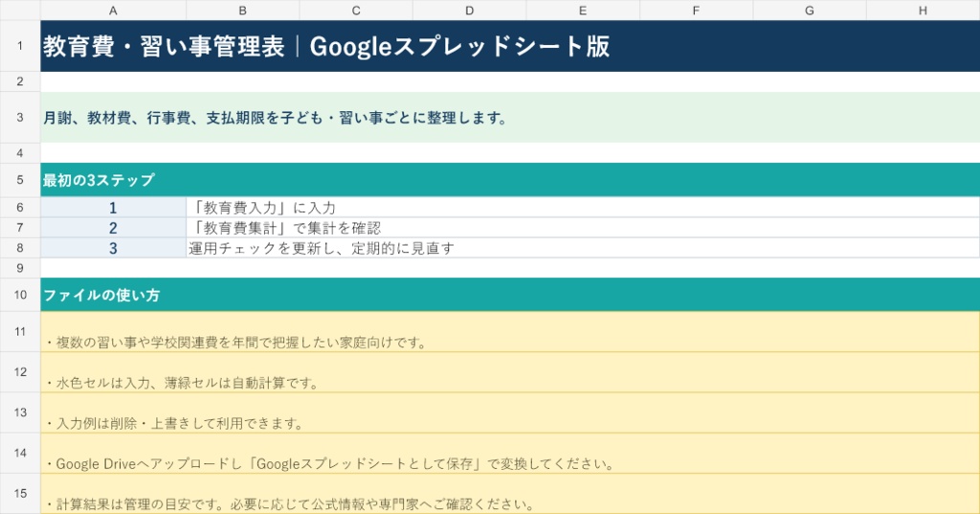This screenshot has height=514, width=980.
Task: Click the ファイルの使い方 section header
Action: tap(510, 295)
